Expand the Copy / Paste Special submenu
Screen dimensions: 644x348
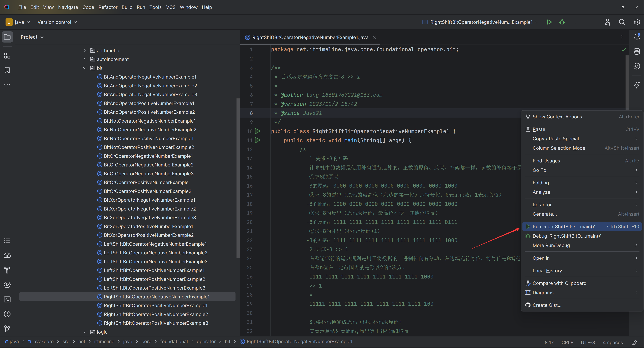582,139
